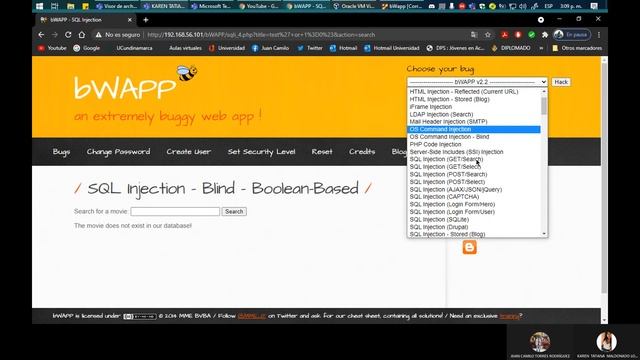
Task: Open Set Security Level page
Action: point(261,152)
